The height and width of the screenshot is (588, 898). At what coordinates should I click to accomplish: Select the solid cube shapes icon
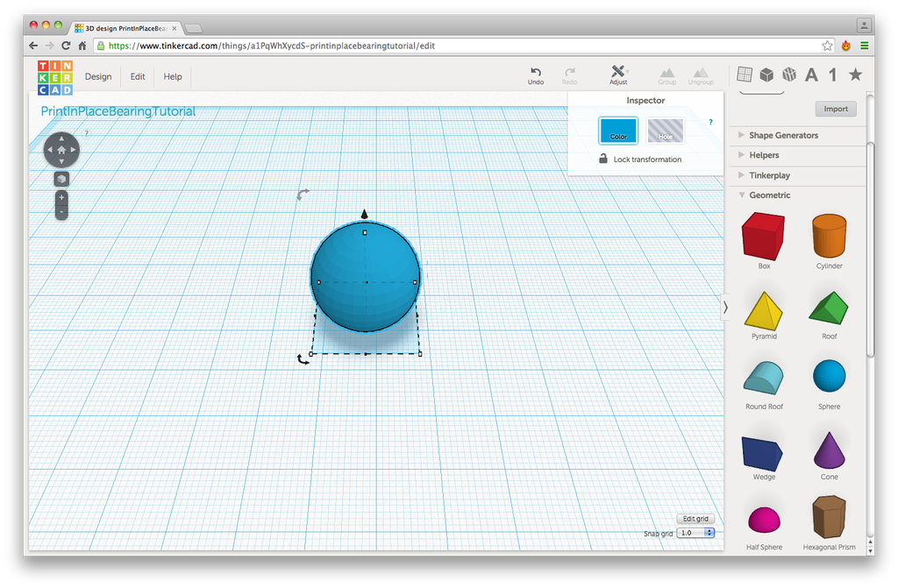pyautogui.click(x=766, y=74)
